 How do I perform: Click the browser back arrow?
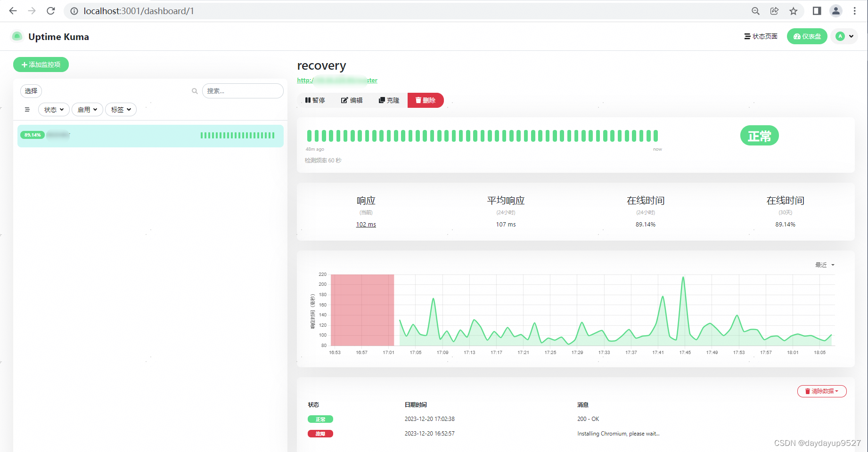13,11
